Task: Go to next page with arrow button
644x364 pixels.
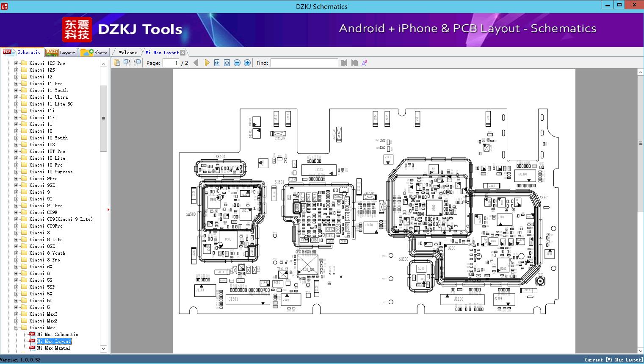Action: (206, 62)
